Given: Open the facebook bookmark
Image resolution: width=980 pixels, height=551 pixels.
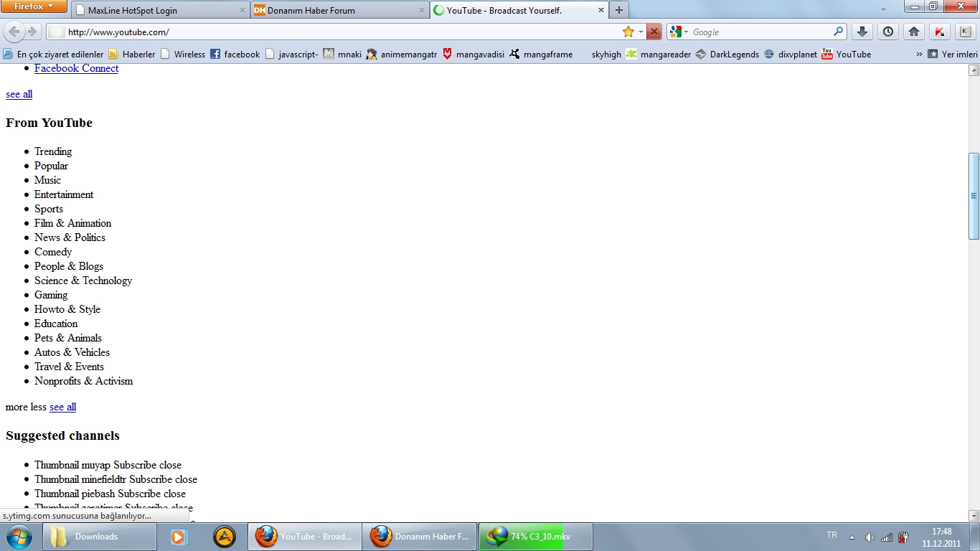Looking at the screenshot, I should [x=235, y=54].
